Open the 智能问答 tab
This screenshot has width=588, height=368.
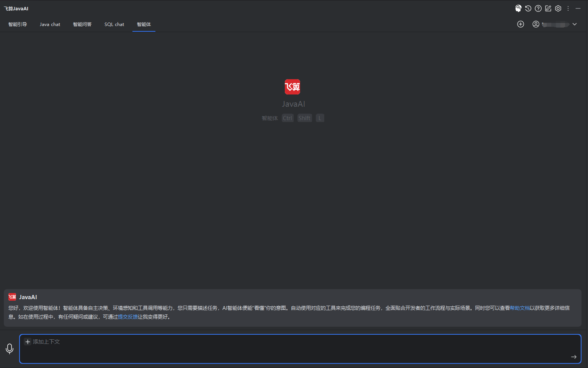tap(82, 24)
